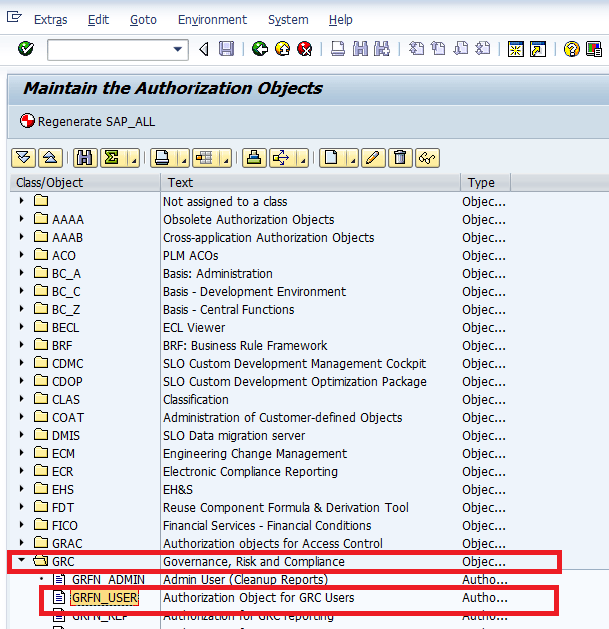Click the Class/Object column header
609x629 pixels.
[85, 183]
